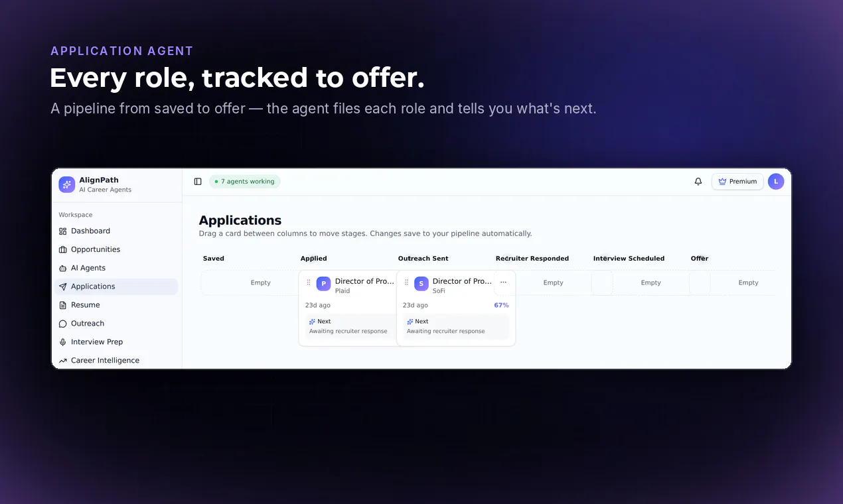Click the Recruiter Responded column header
This screenshot has height=504, width=843.
click(x=532, y=259)
